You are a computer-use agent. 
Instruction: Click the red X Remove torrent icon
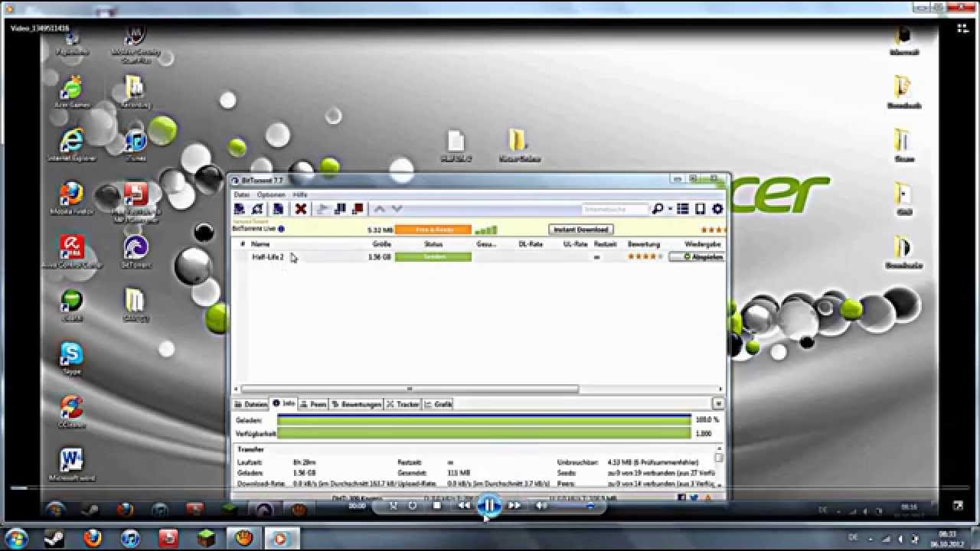[x=301, y=209]
